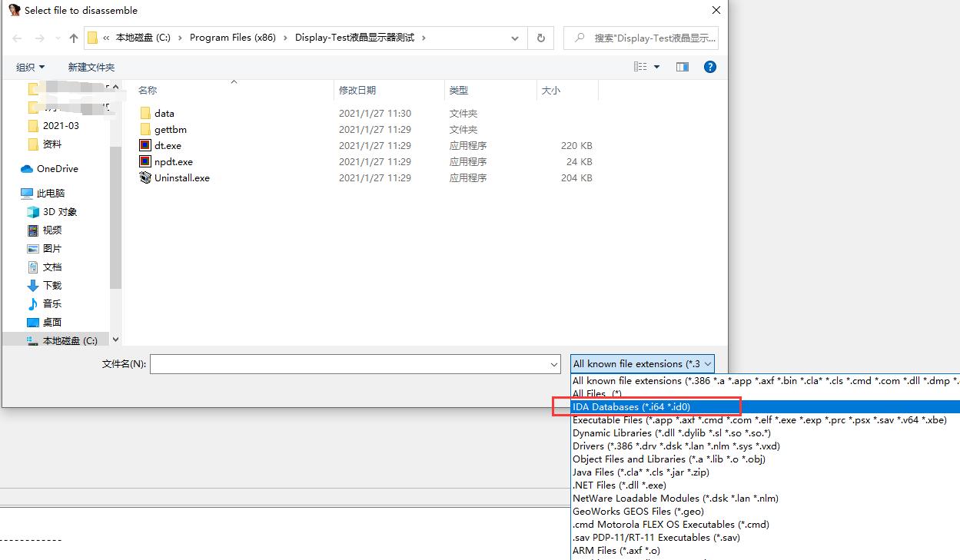
Task: Open OneDrive in navigation pane
Action: (x=57, y=168)
